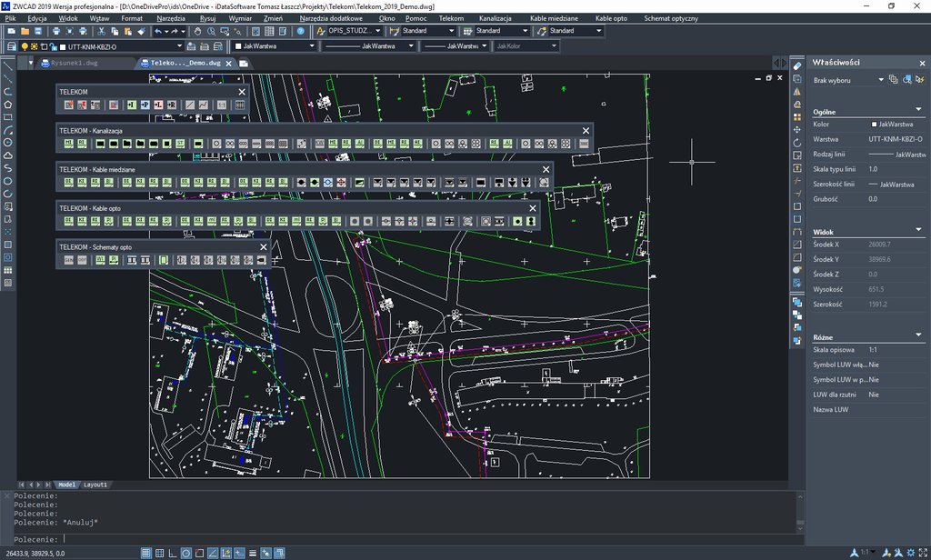
Task: Collapse the Ogólne properties section
Action: click(x=917, y=111)
